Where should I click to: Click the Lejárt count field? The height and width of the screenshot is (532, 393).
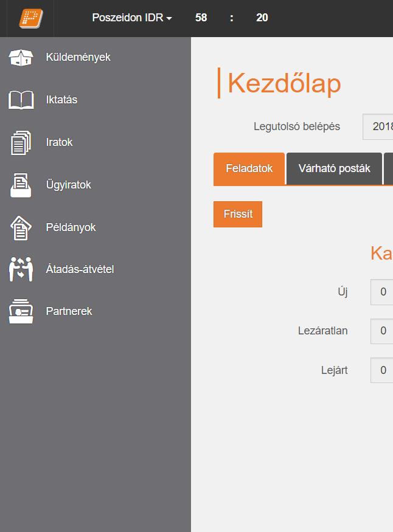click(x=382, y=370)
